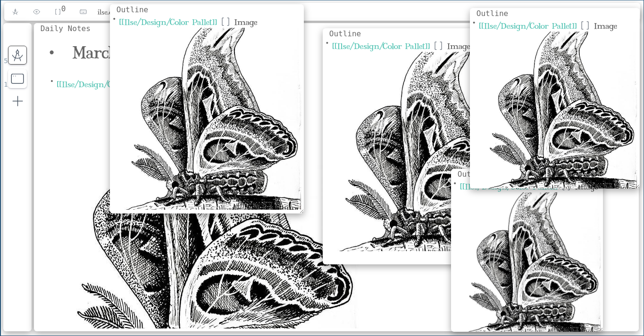
Task: Click the resize grip of top-right Outline window
Action: click(x=637, y=186)
